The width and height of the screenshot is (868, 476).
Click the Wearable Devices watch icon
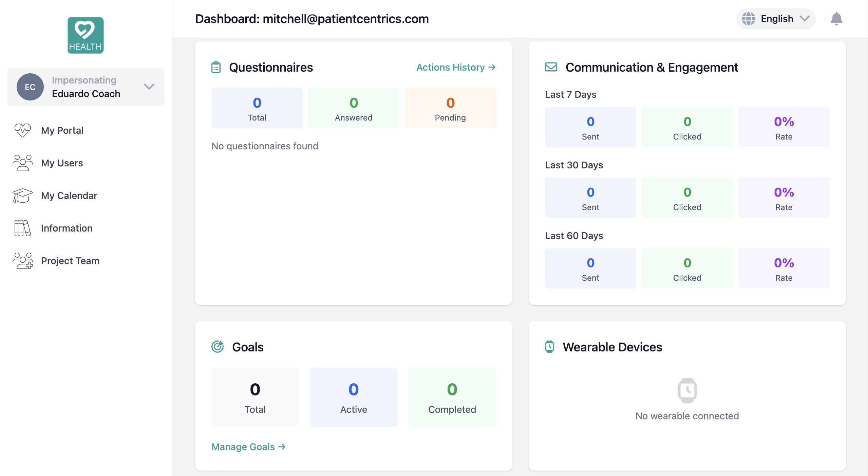point(550,347)
